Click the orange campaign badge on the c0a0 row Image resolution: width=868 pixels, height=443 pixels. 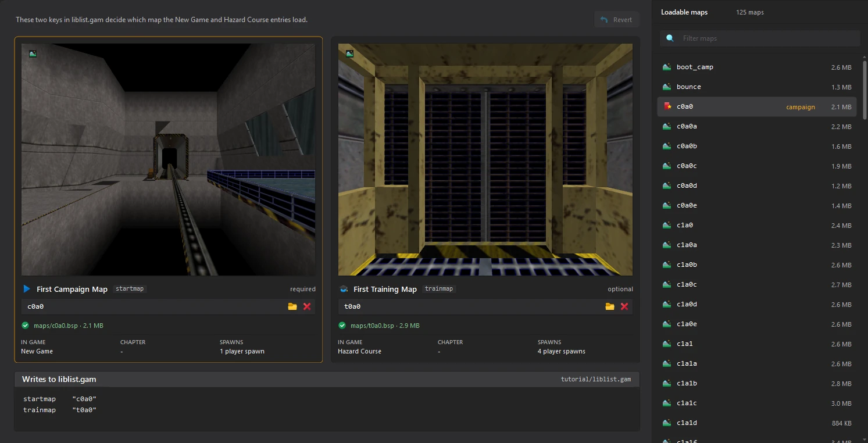(x=801, y=107)
